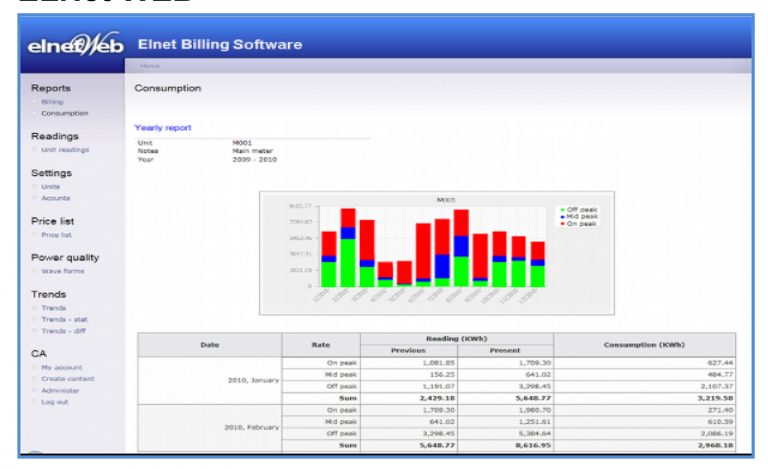Viewport: 768px width, 469px height.
Task: Select Consumption under Reports
Action: click(64, 113)
